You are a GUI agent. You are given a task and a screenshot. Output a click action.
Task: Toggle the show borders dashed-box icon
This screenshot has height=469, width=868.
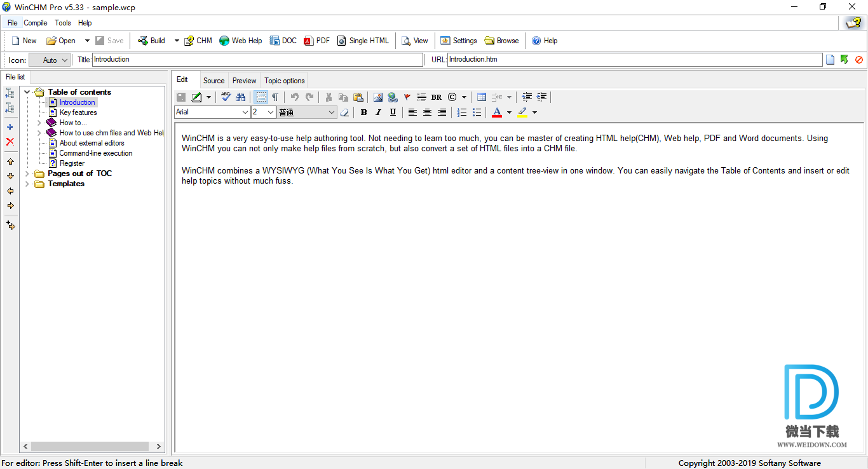[261, 97]
